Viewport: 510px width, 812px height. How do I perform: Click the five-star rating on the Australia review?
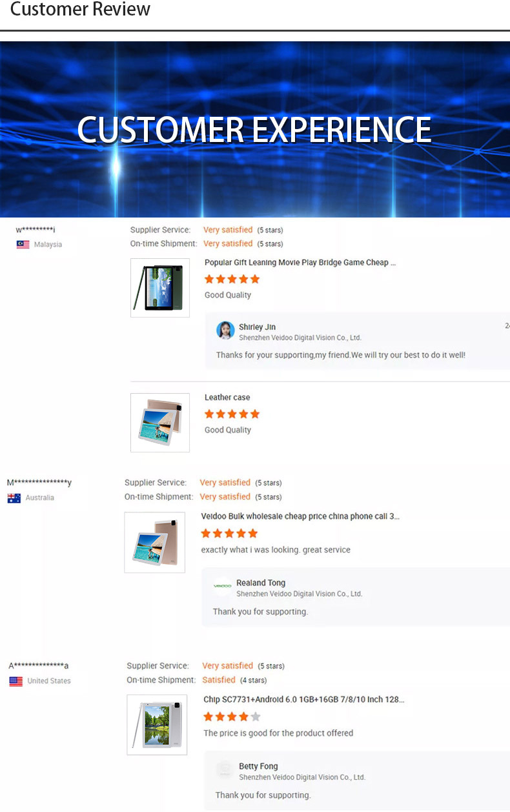(229, 533)
